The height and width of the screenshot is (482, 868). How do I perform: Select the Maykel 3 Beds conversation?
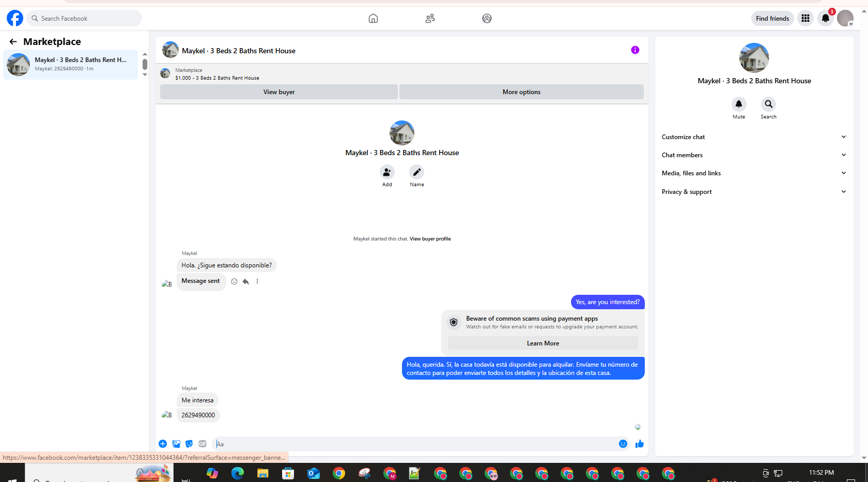click(71, 65)
